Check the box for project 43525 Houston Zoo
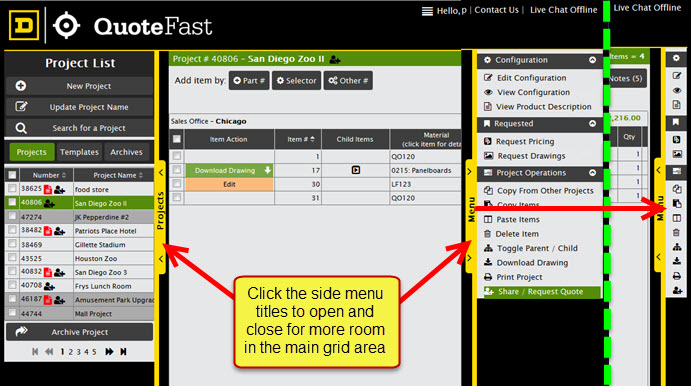Screen dimensions: 691x386 pyautogui.click(x=12, y=257)
